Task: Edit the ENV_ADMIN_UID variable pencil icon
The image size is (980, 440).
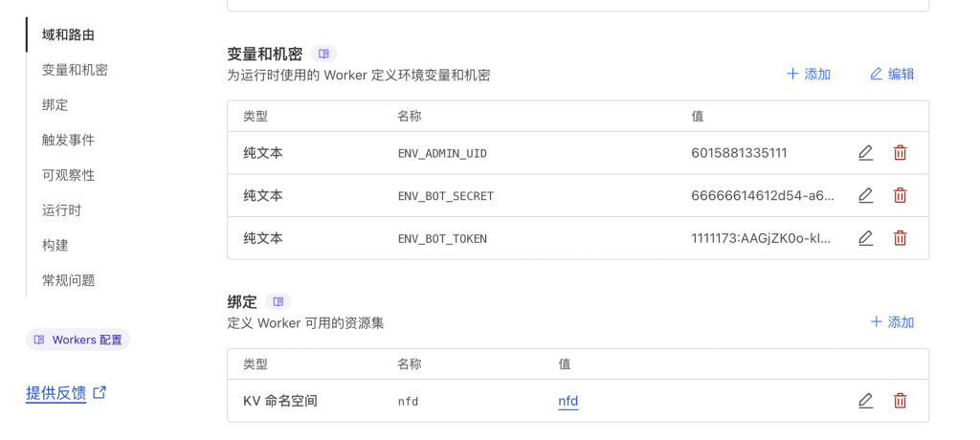Action: (865, 153)
